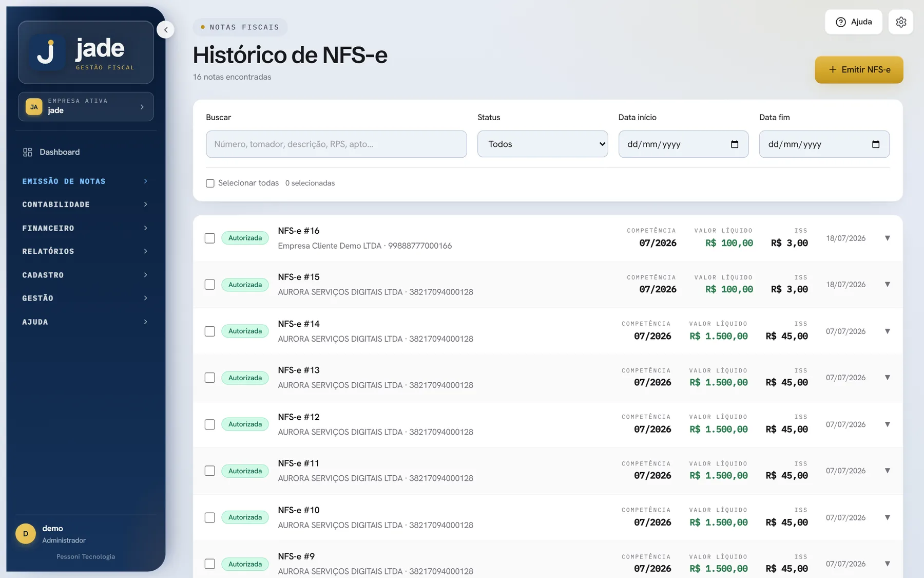The image size is (924, 578).
Task: Expand Emissão de Notas menu
Action: click(86, 181)
